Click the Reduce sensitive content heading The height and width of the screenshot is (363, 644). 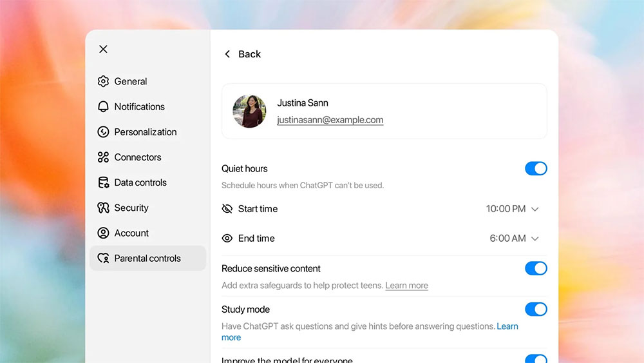270,268
